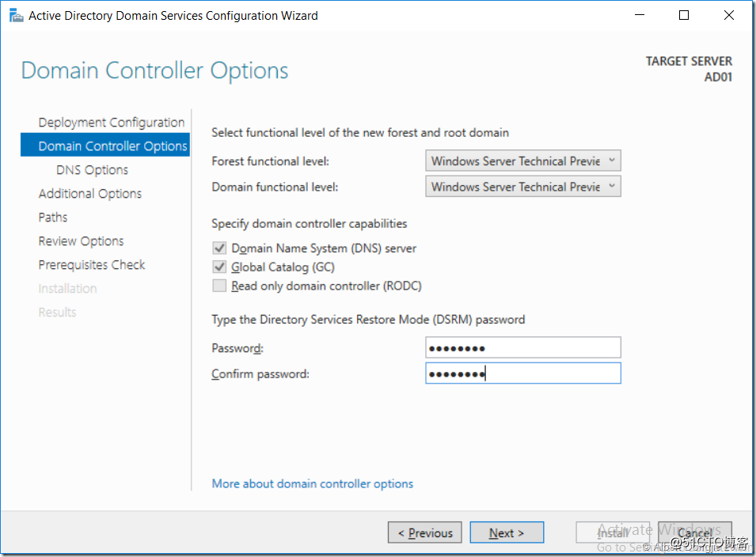Select Review Options step
Viewport: 756px width, 557px height.
click(x=81, y=241)
